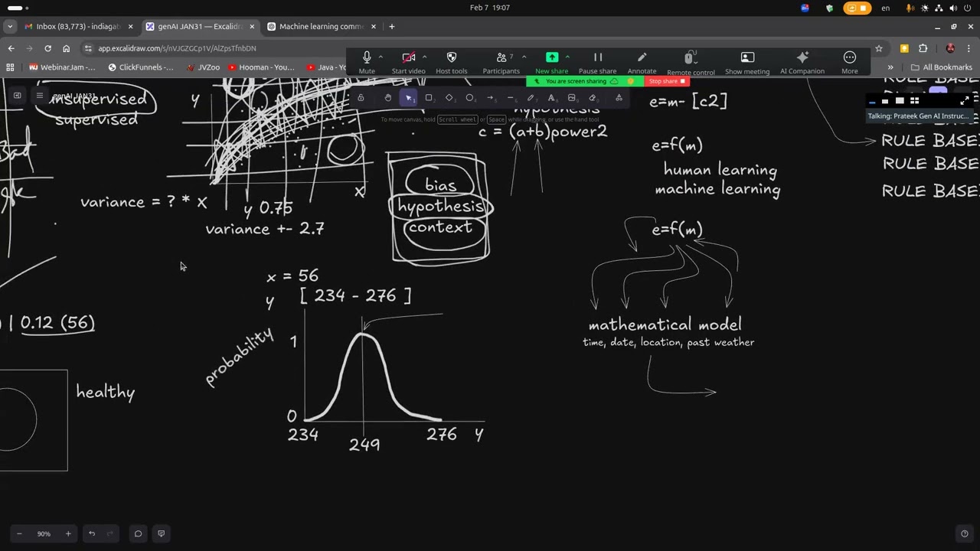Select the Excalidraw diamond tool
980x551 pixels.
449,98
